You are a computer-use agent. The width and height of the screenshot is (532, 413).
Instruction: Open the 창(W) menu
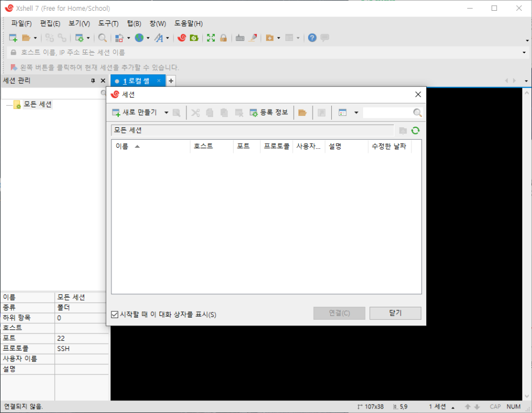pyautogui.click(x=158, y=23)
